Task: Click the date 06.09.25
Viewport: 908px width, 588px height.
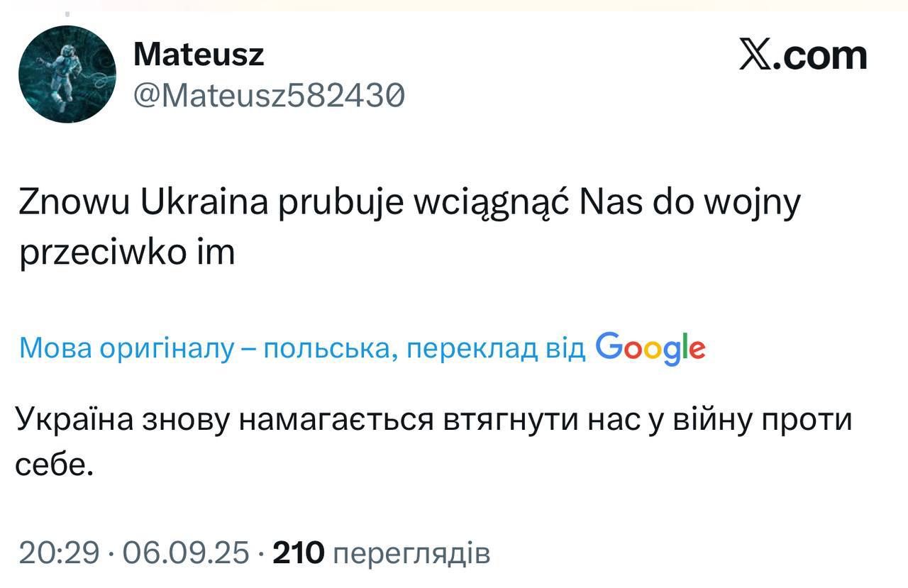Action: [x=186, y=553]
